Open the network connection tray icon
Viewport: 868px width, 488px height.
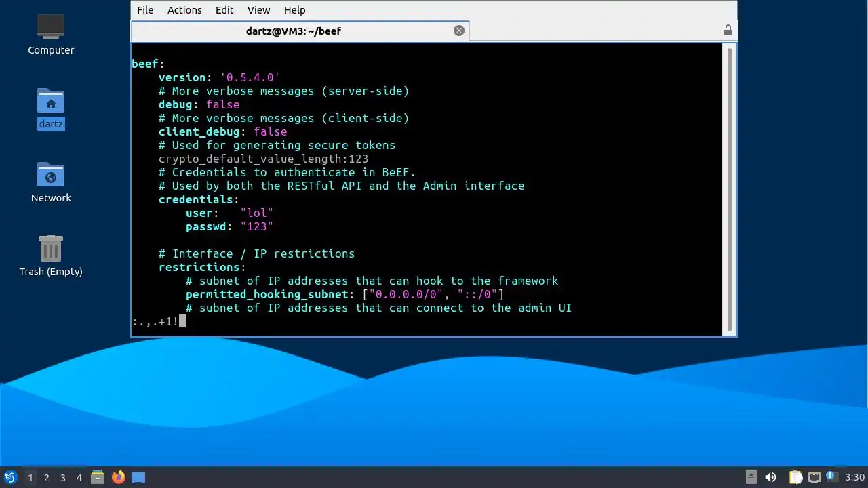[x=814, y=477]
